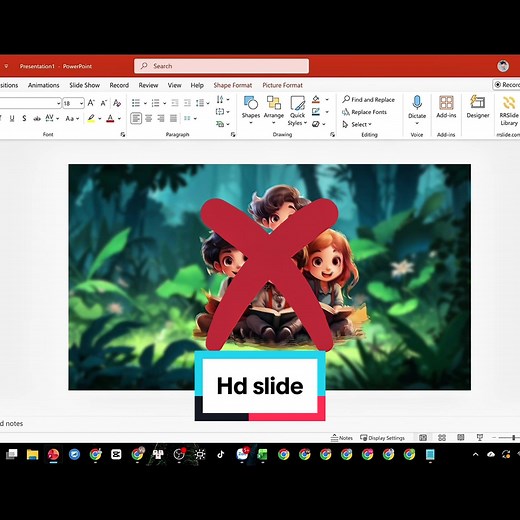Toggle Notes in the status bar
The image size is (520, 520).
point(342,438)
